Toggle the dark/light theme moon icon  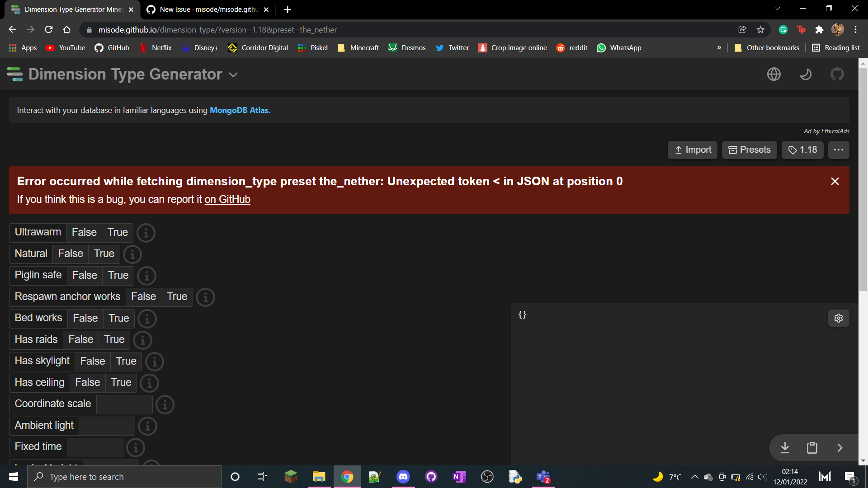pyautogui.click(x=806, y=74)
